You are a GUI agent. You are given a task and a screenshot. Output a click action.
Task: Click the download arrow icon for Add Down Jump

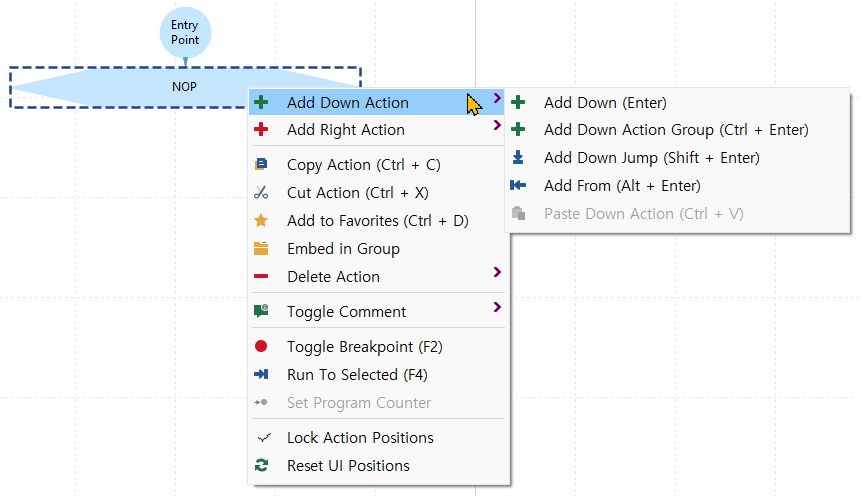tap(518, 157)
